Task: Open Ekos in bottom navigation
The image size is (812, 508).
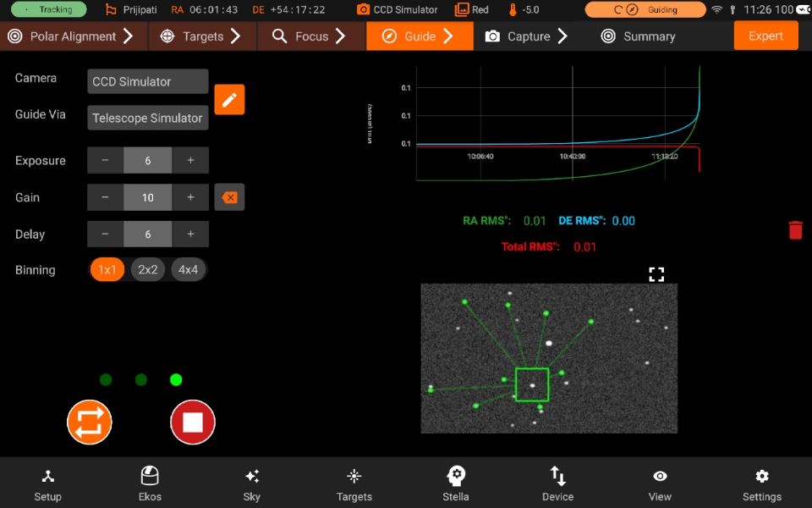Action: pos(150,484)
